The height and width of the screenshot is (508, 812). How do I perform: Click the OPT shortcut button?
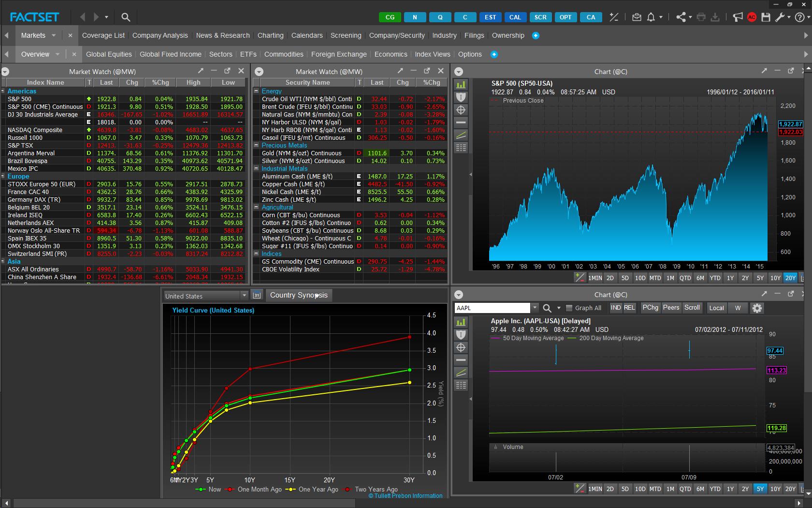coord(565,17)
